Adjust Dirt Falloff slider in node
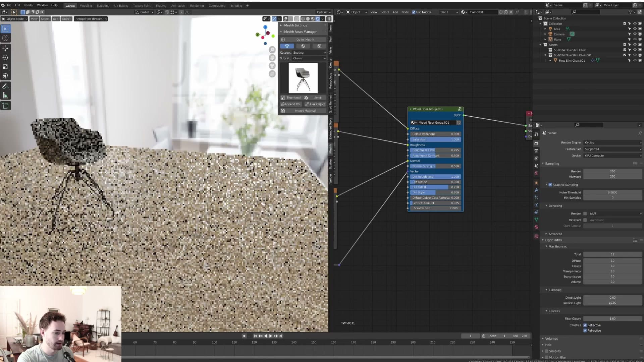This screenshot has height=362, width=644. [x=435, y=187]
